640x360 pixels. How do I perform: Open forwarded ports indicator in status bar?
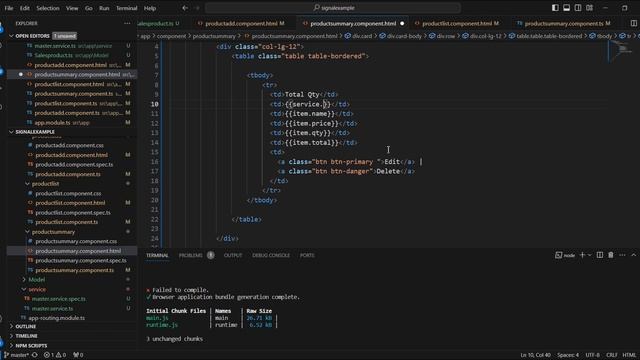coord(78,355)
